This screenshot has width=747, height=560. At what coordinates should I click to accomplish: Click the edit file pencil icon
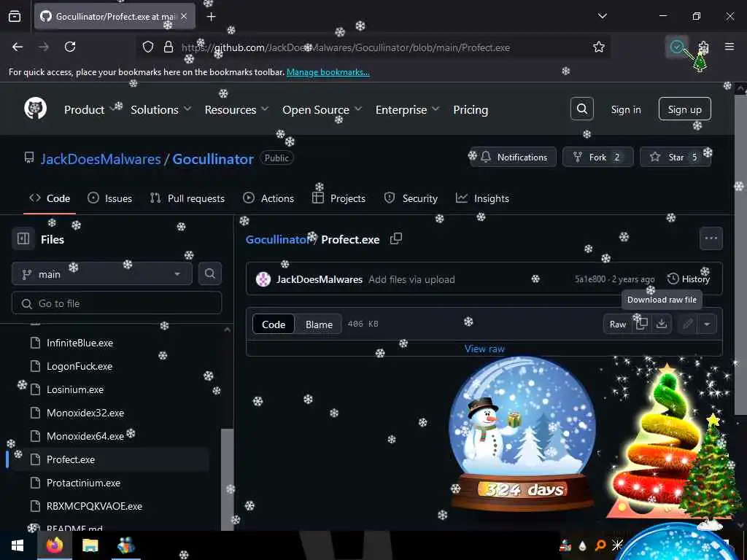[x=687, y=324]
